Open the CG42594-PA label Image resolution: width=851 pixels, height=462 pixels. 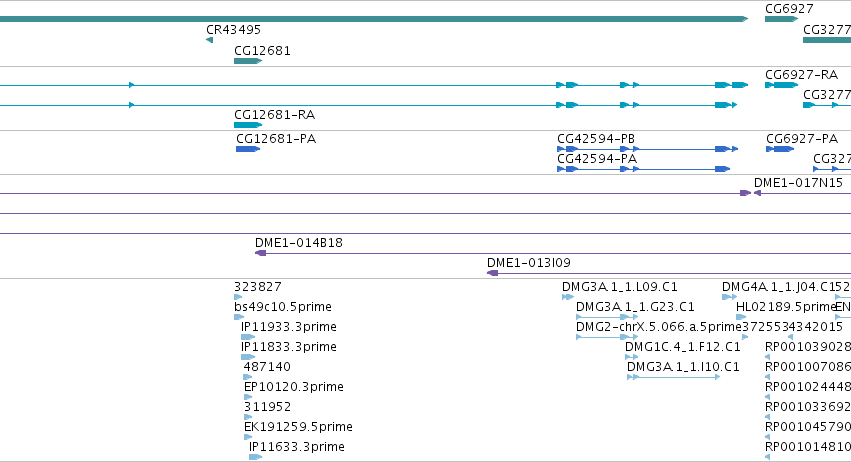click(x=597, y=159)
